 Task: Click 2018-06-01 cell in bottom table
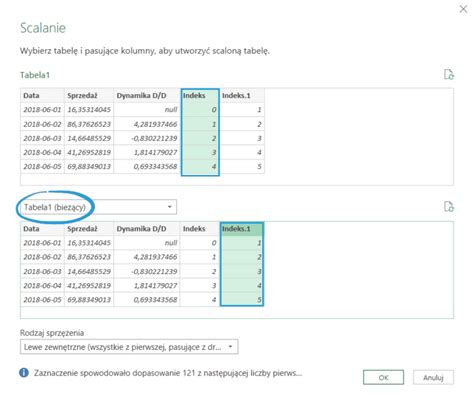pos(42,243)
